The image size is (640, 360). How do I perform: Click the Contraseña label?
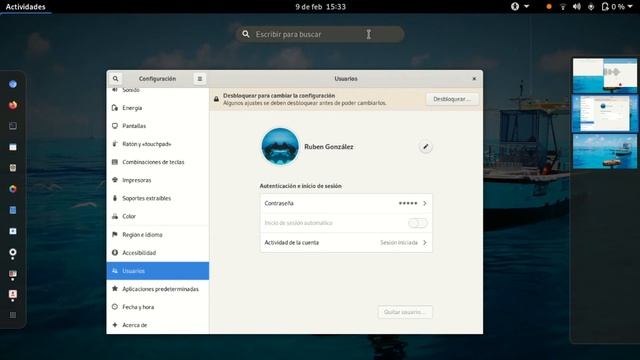point(279,203)
